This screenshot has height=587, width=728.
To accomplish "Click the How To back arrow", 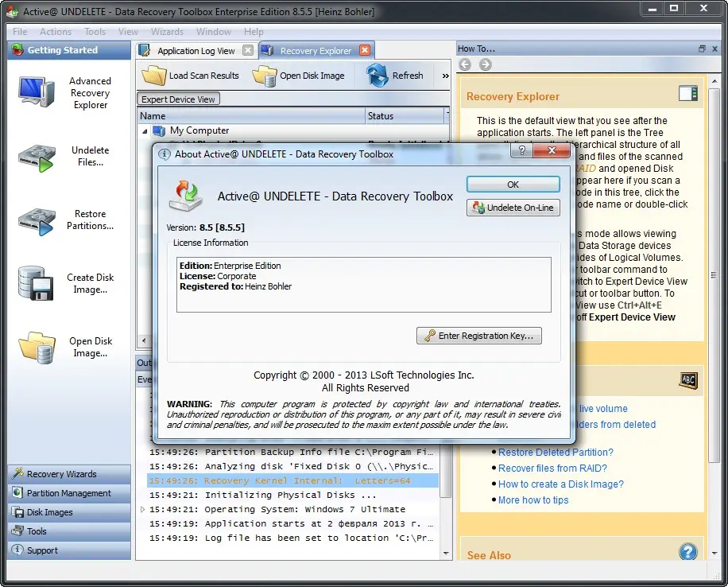I will click(x=465, y=64).
